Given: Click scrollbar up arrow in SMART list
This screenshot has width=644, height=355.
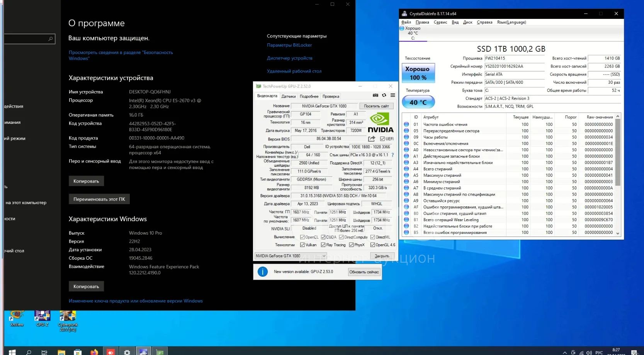Looking at the screenshot, I should tap(618, 116).
